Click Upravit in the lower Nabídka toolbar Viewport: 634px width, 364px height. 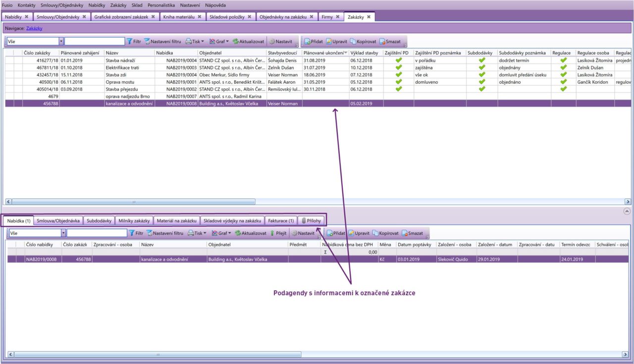tap(359, 233)
